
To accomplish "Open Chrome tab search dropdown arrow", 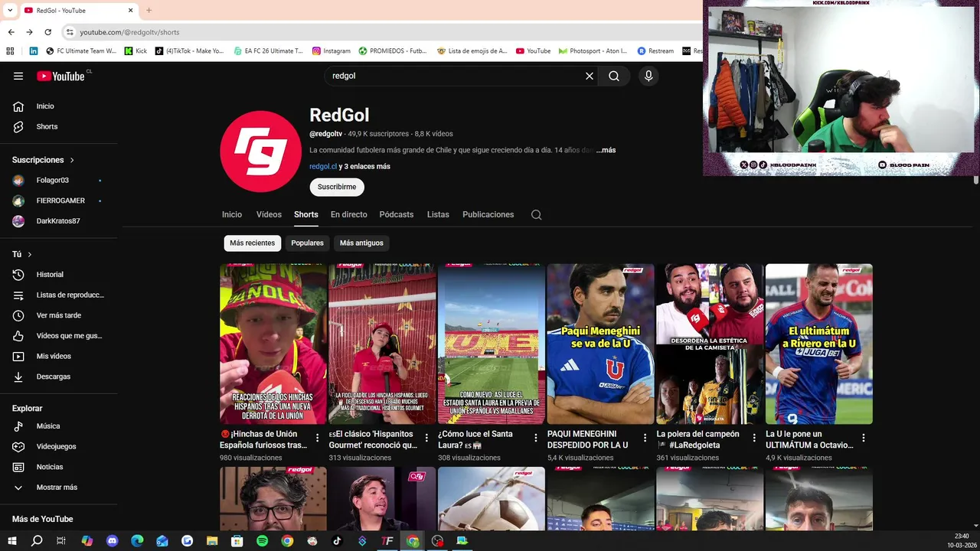I will [x=10, y=10].
